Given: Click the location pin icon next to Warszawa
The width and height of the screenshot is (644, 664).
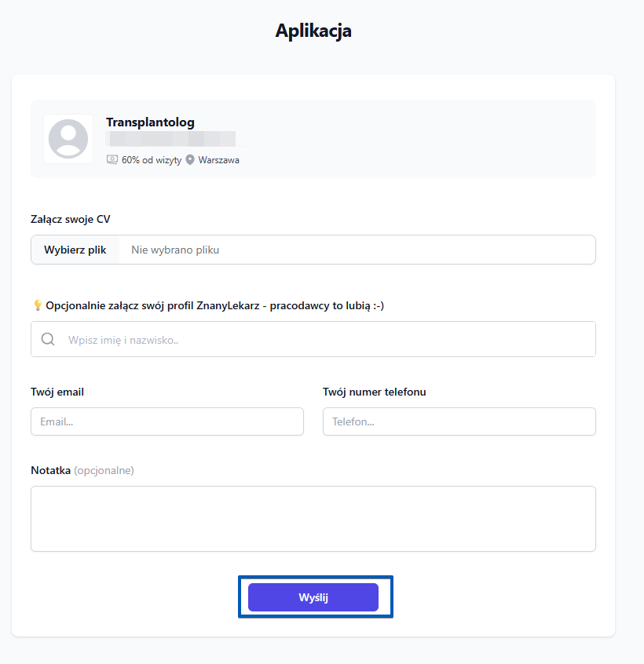Looking at the screenshot, I should (x=189, y=159).
